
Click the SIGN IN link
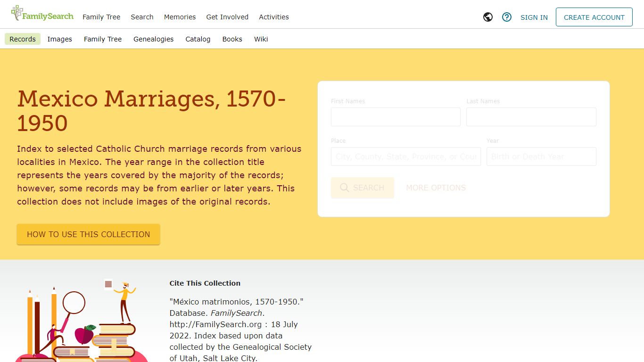pyautogui.click(x=534, y=17)
